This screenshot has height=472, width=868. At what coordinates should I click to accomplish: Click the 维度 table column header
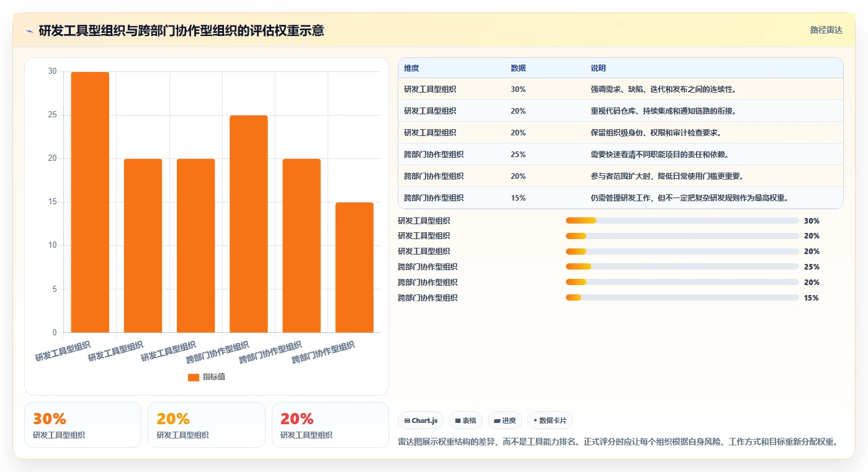(411, 68)
